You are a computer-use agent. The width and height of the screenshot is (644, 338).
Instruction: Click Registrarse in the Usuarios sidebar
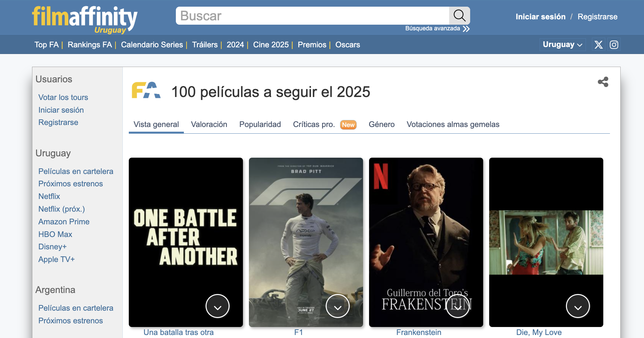pyautogui.click(x=58, y=122)
